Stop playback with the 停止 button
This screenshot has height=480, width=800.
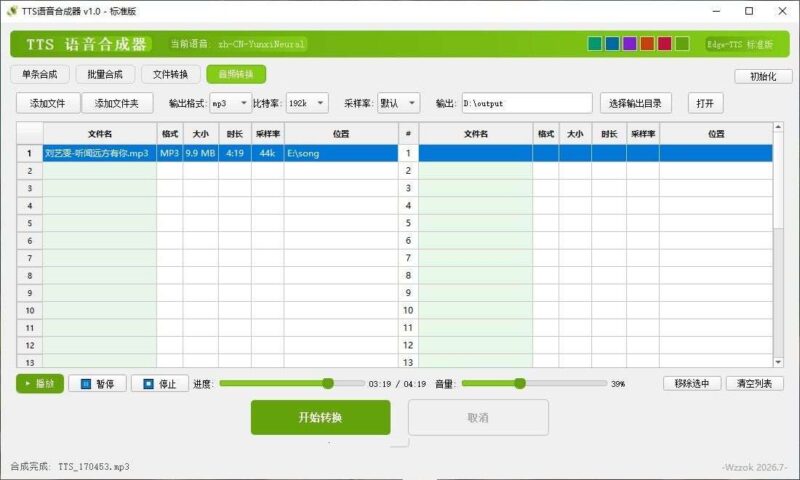(160, 384)
